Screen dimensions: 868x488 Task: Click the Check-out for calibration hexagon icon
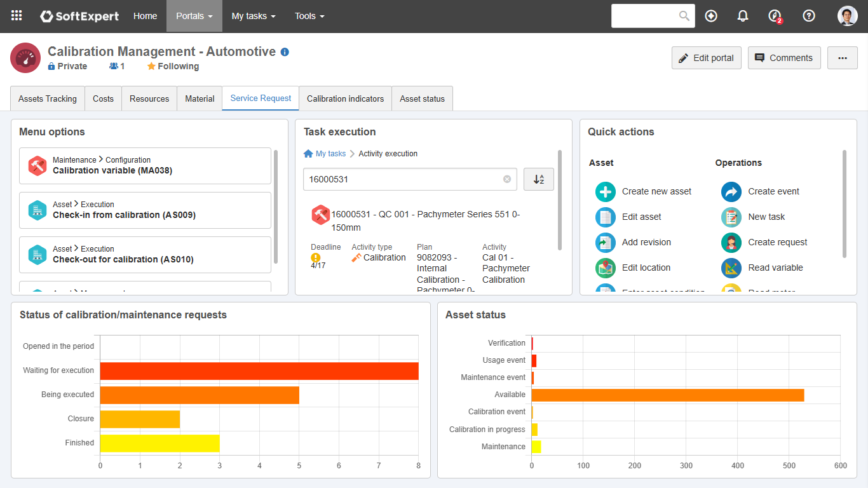pyautogui.click(x=37, y=255)
